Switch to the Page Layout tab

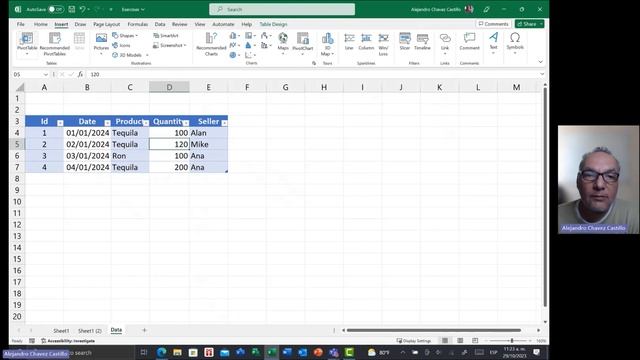(x=107, y=24)
